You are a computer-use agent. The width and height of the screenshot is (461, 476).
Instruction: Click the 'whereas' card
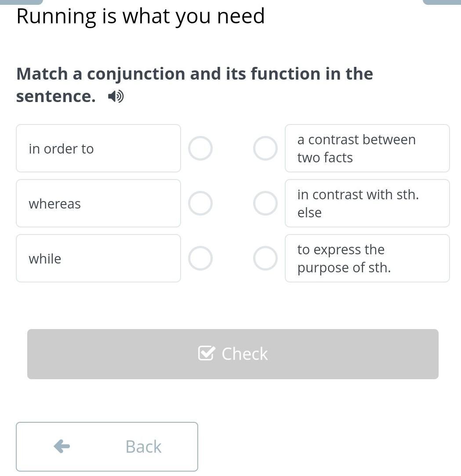tap(98, 203)
